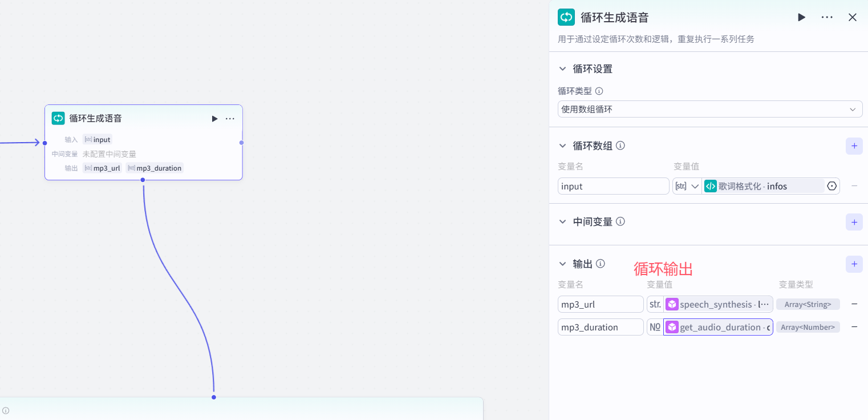Viewport: 868px width, 420px height.
Task: Add a new 输出 variable
Action: (854, 264)
